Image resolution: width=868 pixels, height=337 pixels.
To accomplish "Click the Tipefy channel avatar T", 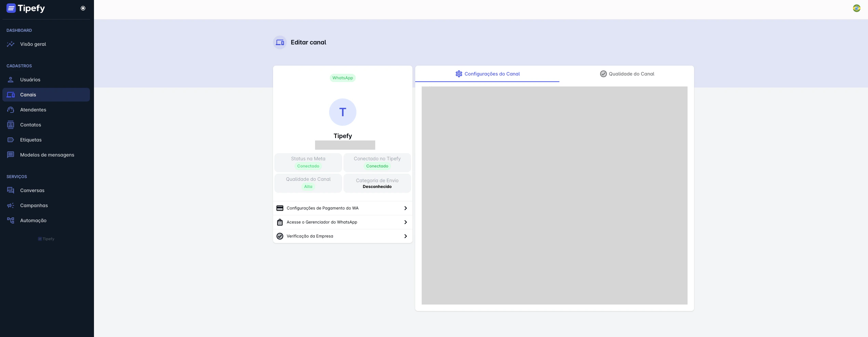I will point(343,112).
